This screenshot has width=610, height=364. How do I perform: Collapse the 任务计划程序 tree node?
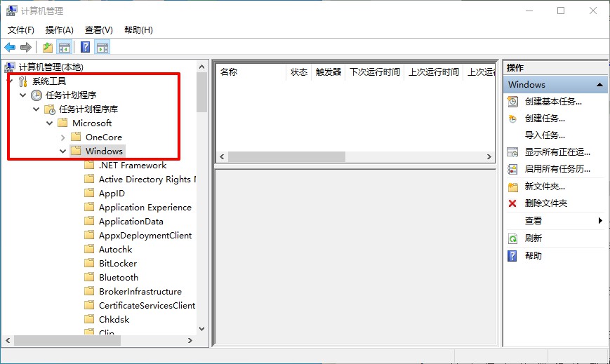click(x=23, y=95)
